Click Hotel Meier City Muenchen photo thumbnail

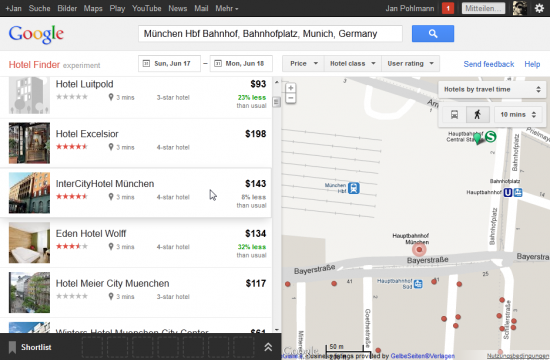[29, 292]
